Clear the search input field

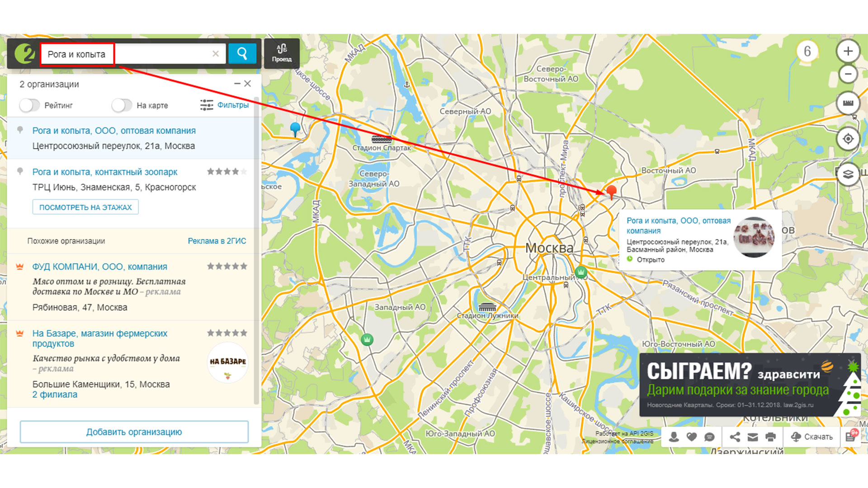pyautogui.click(x=217, y=53)
